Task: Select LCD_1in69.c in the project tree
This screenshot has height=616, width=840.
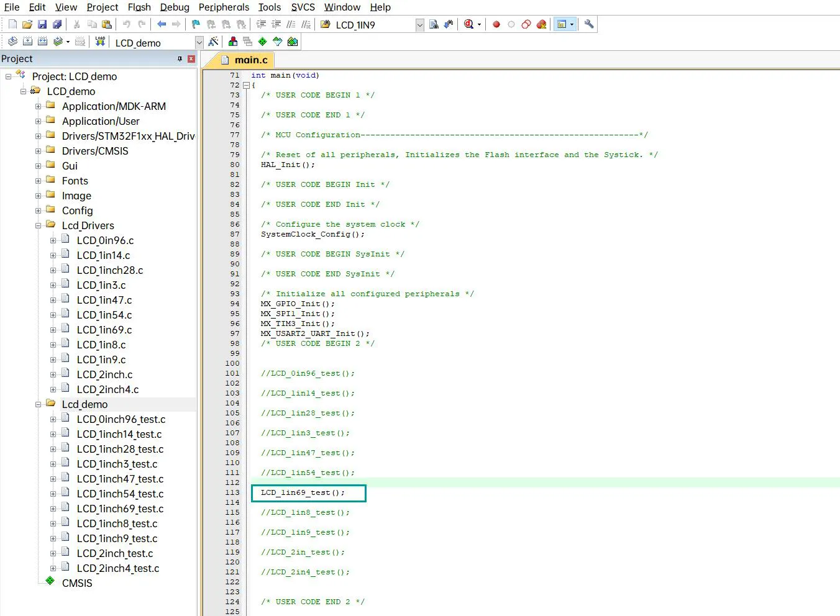Action: pos(104,330)
